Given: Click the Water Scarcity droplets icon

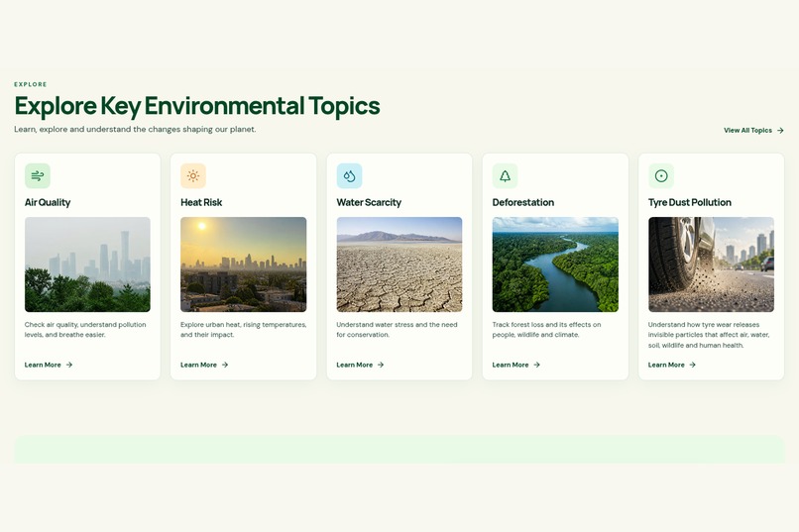Looking at the screenshot, I should coord(350,176).
